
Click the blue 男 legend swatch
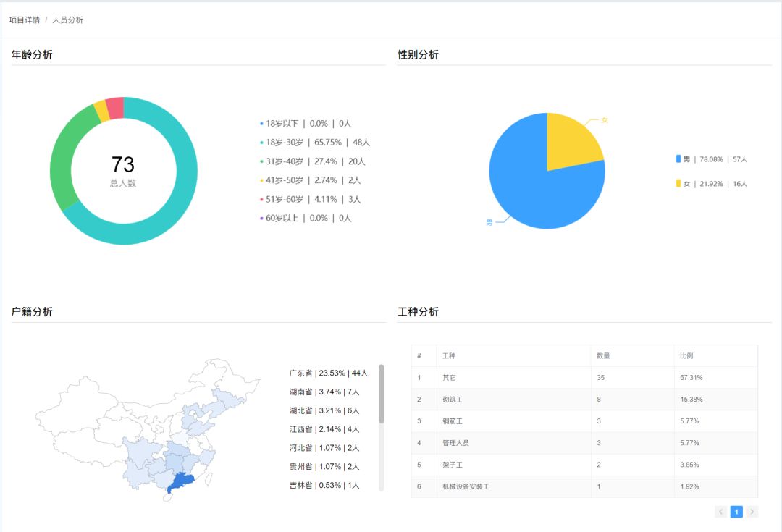pyautogui.click(x=678, y=159)
